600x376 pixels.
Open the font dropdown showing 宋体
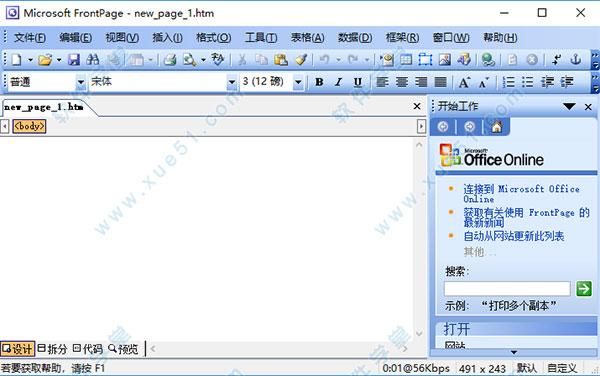[232, 82]
